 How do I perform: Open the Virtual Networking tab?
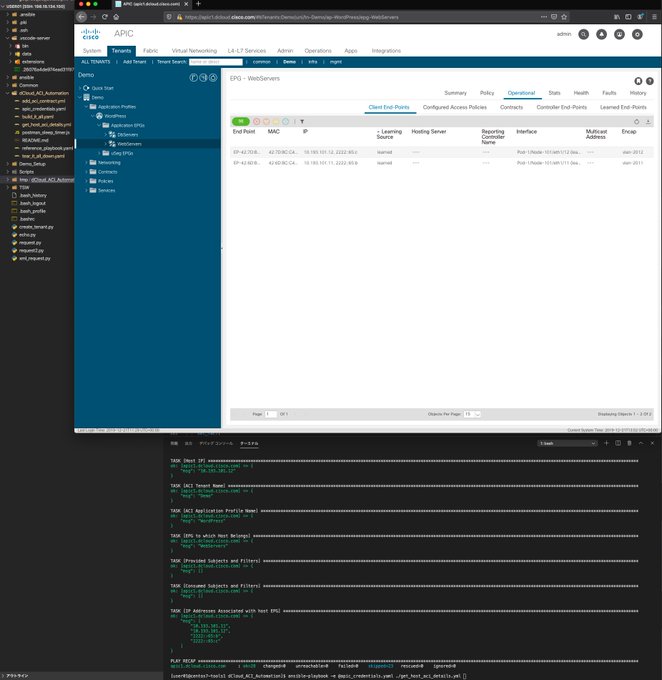click(x=194, y=51)
